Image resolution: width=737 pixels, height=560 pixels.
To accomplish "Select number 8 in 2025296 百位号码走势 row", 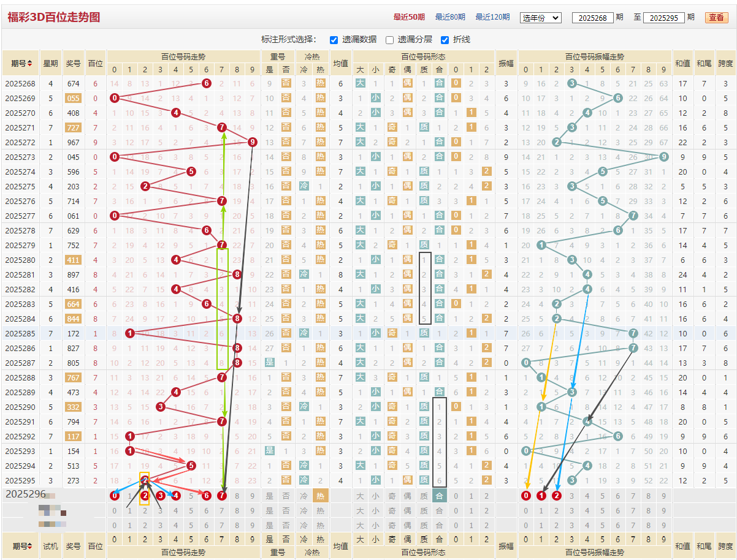I will [x=237, y=496].
